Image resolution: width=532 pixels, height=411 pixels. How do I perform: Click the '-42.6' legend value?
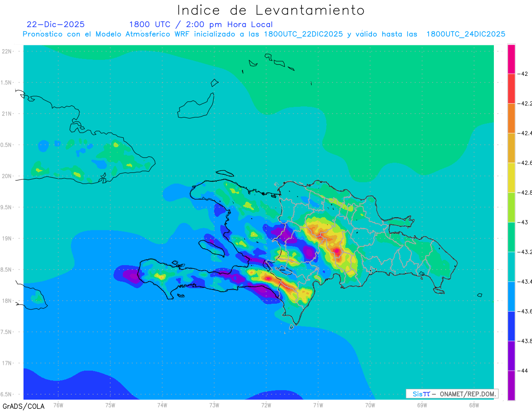(525, 163)
